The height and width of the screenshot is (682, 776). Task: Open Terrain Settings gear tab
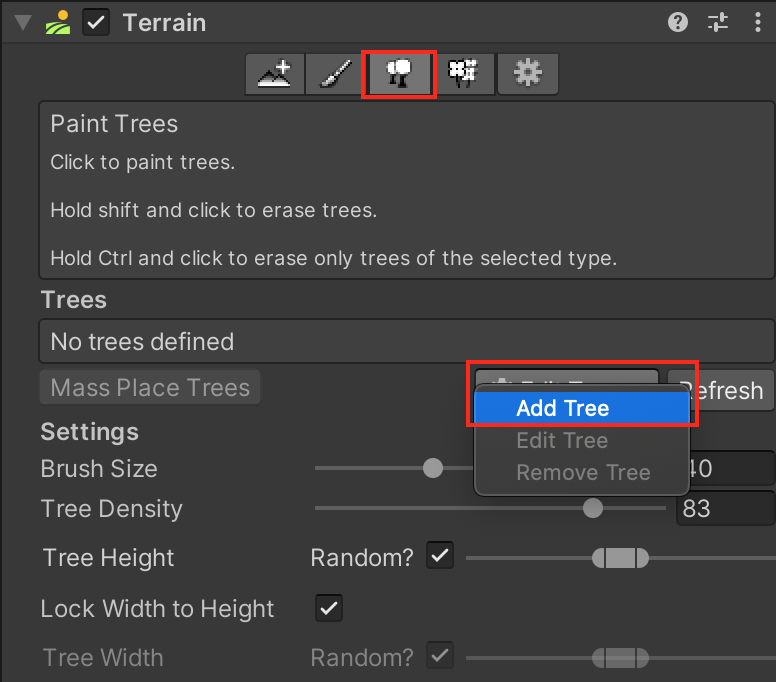(x=527, y=74)
